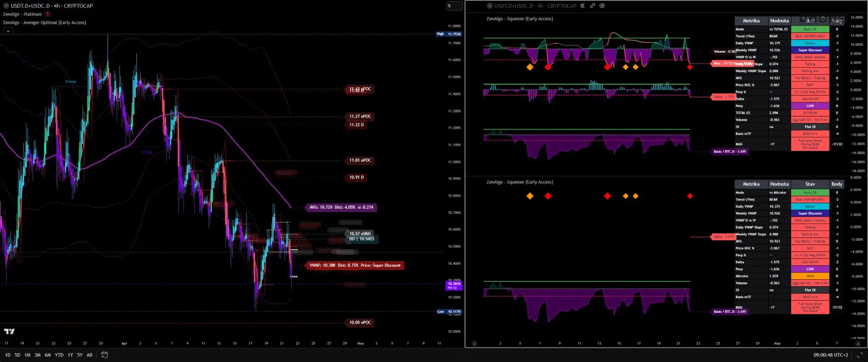
Task: Click the vs TOTAL ES mode value
Action: coord(779,29)
